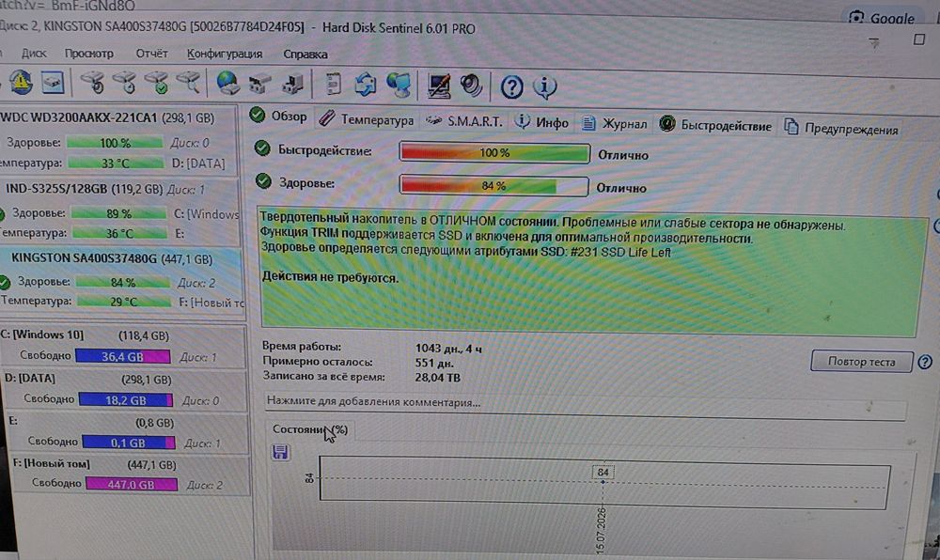Click the value 1043 дн., 4 ч
Viewport: 940px width, 560px height.
[x=448, y=348]
